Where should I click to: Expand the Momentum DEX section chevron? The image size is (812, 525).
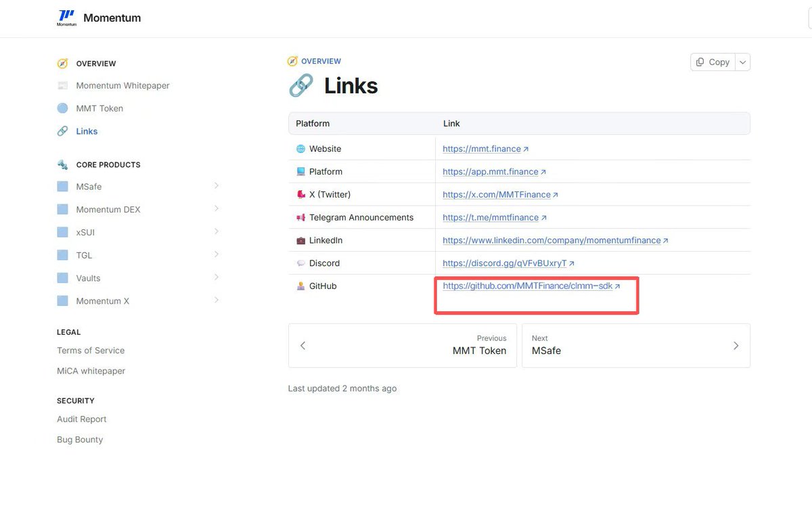click(216, 209)
